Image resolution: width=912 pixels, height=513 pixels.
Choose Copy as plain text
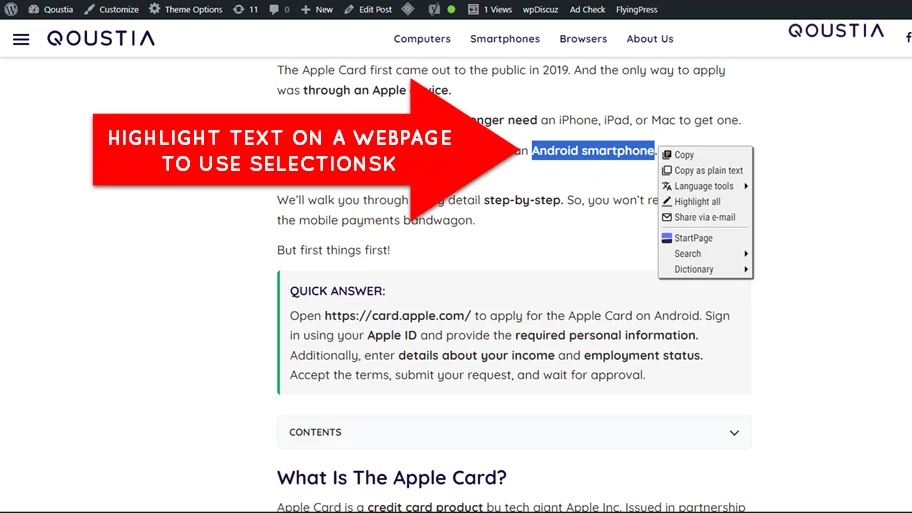pyautogui.click(x=706, y=170)
